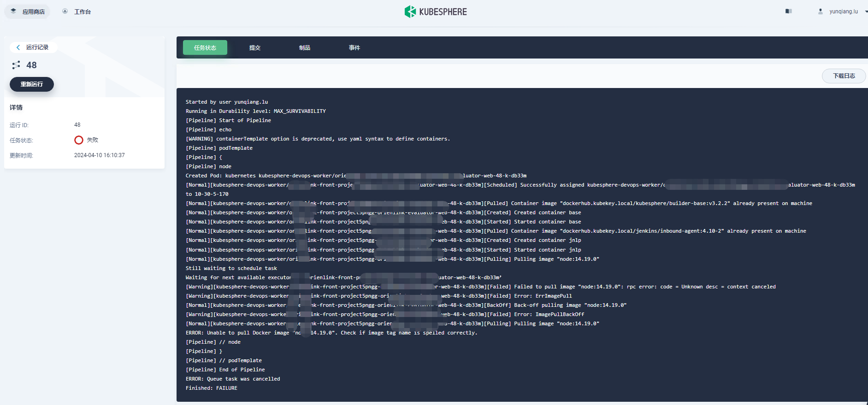
Task: Switch to the 任务状态 tab
Action: click(x=205, y=47)
